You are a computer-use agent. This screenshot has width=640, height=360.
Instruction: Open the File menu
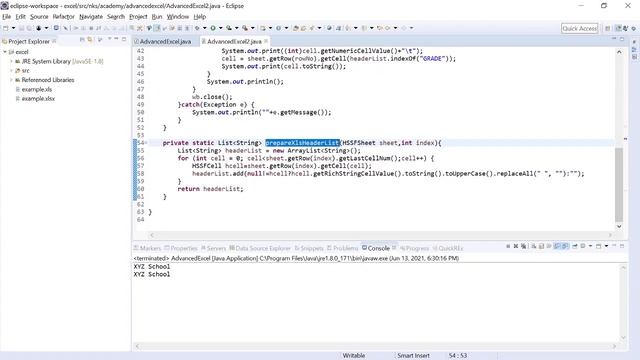click(x=7, y=17)
